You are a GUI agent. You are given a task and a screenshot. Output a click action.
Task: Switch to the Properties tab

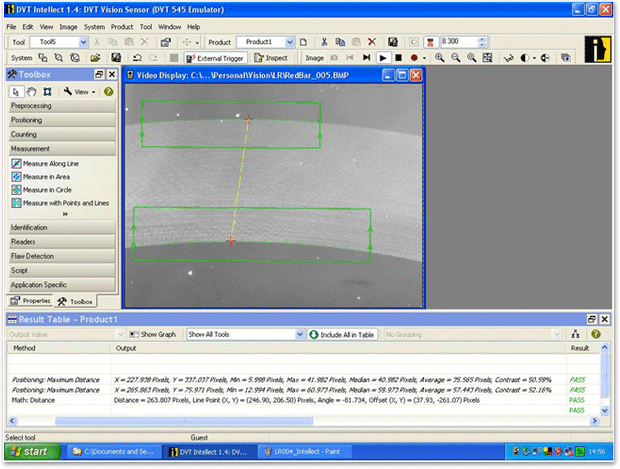pos(30,300)
